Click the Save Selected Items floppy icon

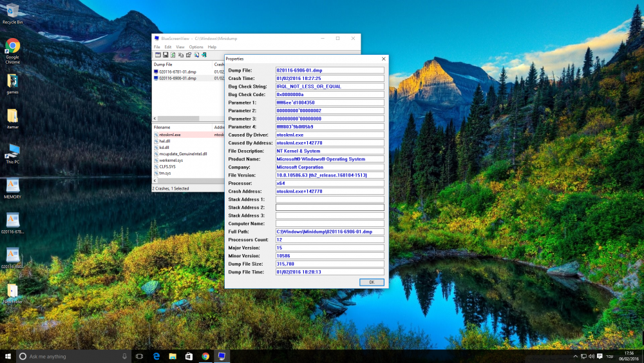click(x=166, y=55)
